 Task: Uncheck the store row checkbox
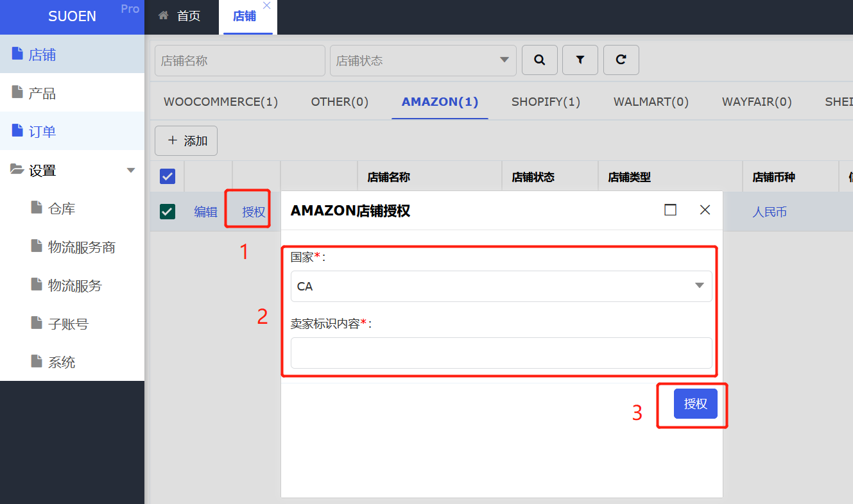[168, 212]
